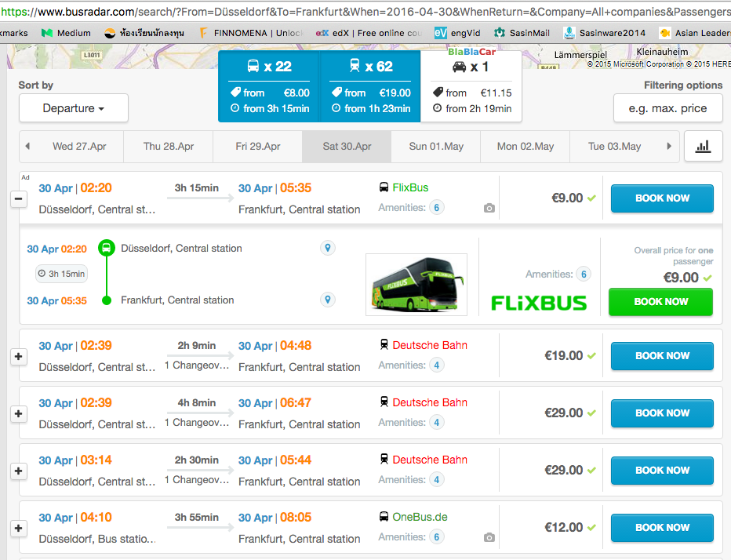
Task: Select the Wed 27.Apr date tab
Action: [79, 147]
